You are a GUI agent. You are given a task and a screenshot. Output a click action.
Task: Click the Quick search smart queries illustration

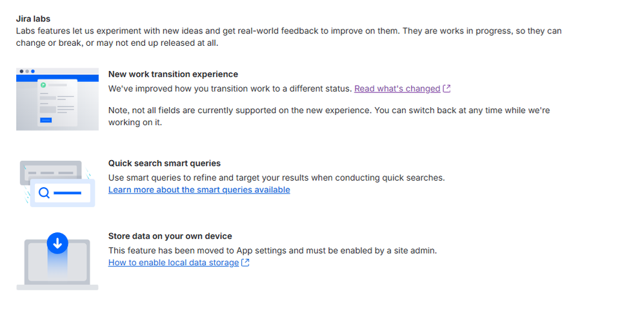click(x=57, y=183)
